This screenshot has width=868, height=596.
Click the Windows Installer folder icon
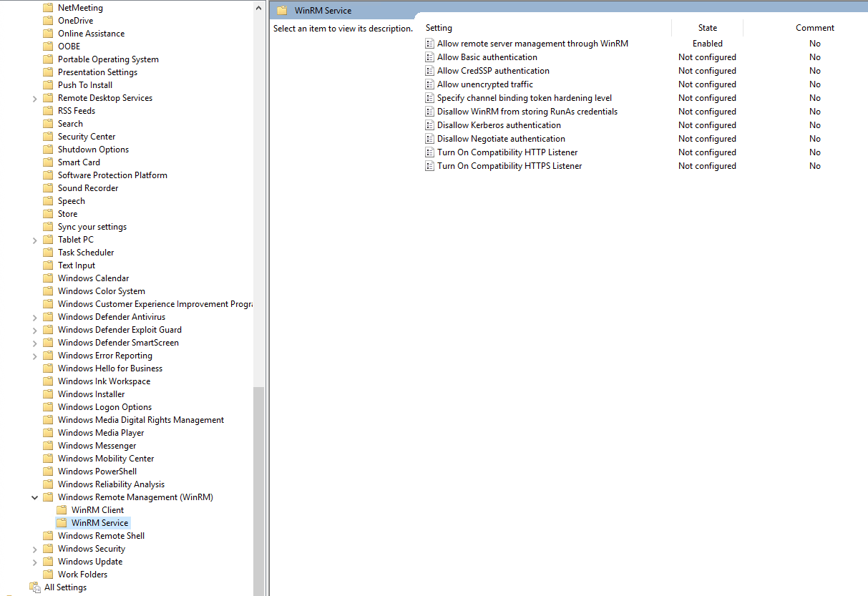[48, 394]
